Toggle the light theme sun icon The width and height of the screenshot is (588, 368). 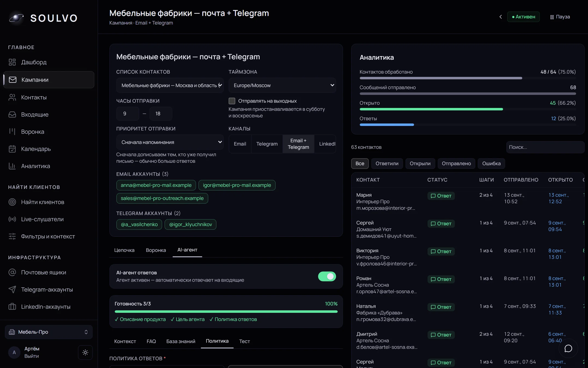click(85, 352)
